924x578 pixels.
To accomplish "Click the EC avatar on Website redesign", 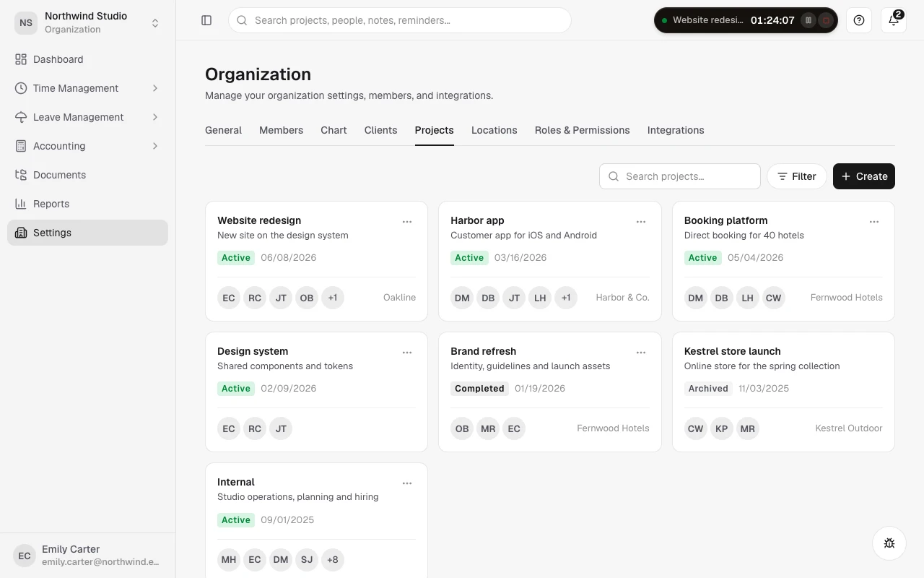I will [229, 298].
